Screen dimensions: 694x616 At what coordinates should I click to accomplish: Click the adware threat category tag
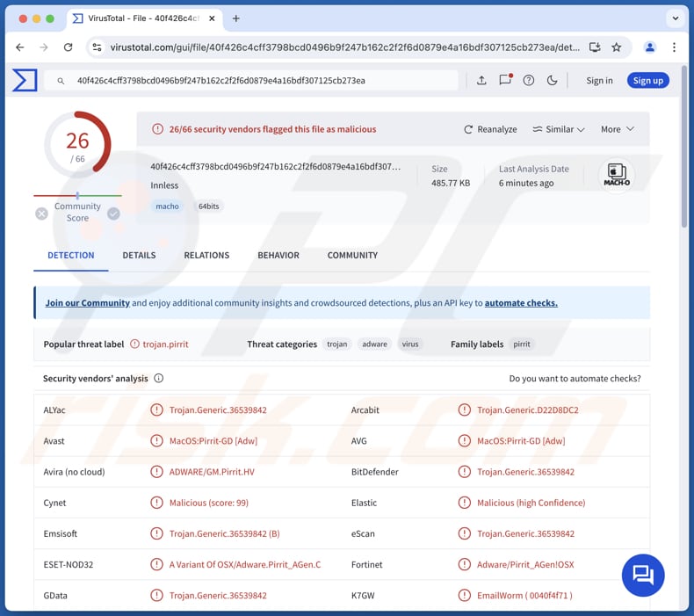pos(374,344)
